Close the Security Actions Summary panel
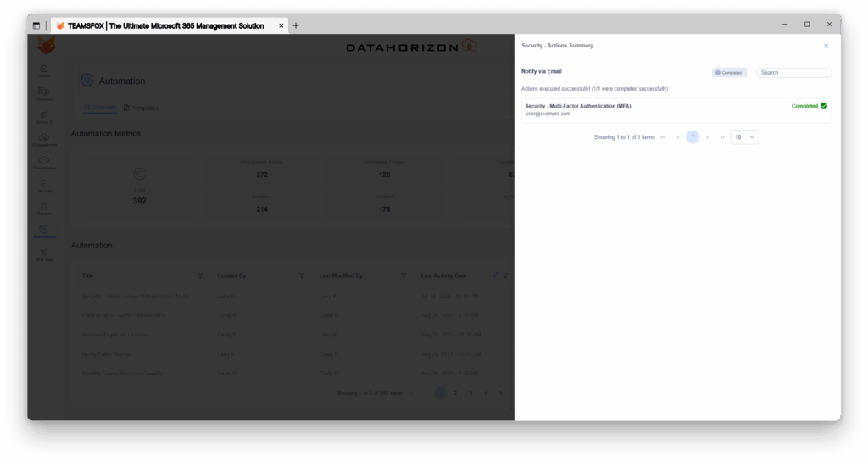The image size is (868, 461). (x=826, y=46)
